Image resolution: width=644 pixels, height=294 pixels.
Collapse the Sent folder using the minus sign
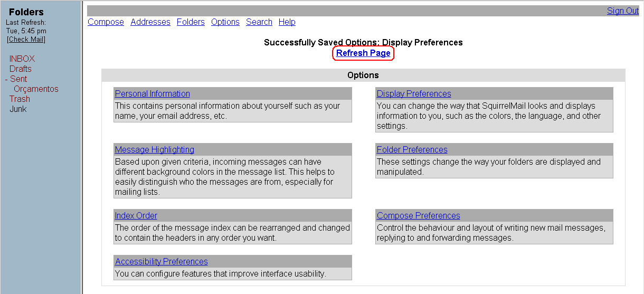6,79
